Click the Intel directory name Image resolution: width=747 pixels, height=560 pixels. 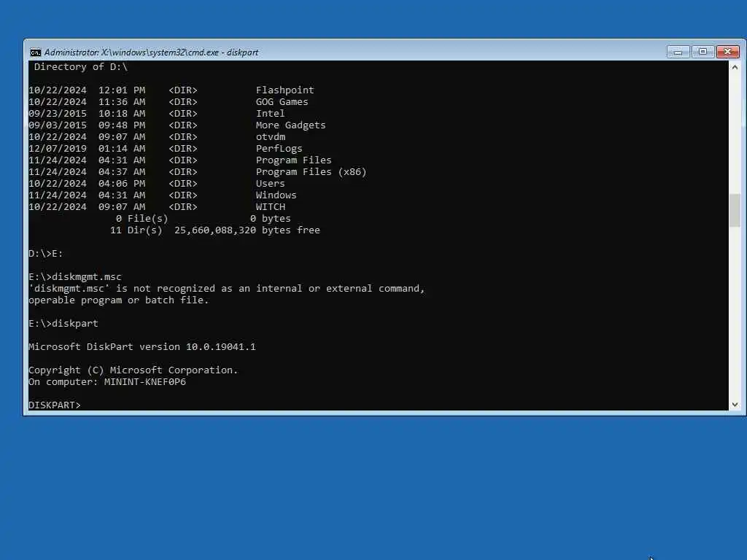(270, 113)
